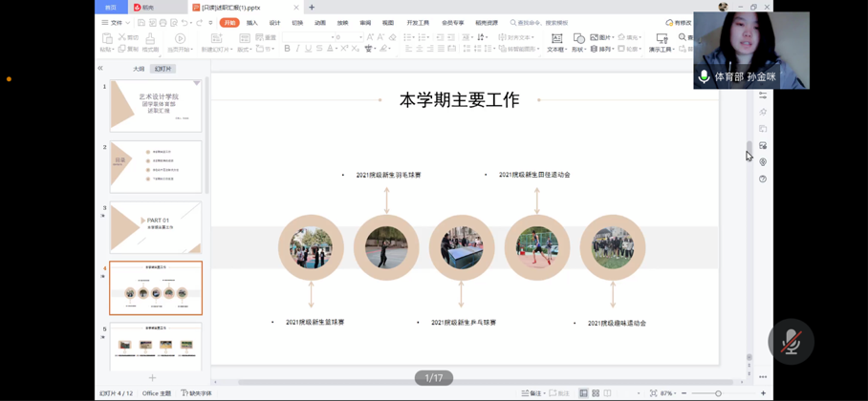Screen dimensions: 868x401
Task: Click the Missing Fonts (缺失字体) status button
Action: click(x=197, y=393)
